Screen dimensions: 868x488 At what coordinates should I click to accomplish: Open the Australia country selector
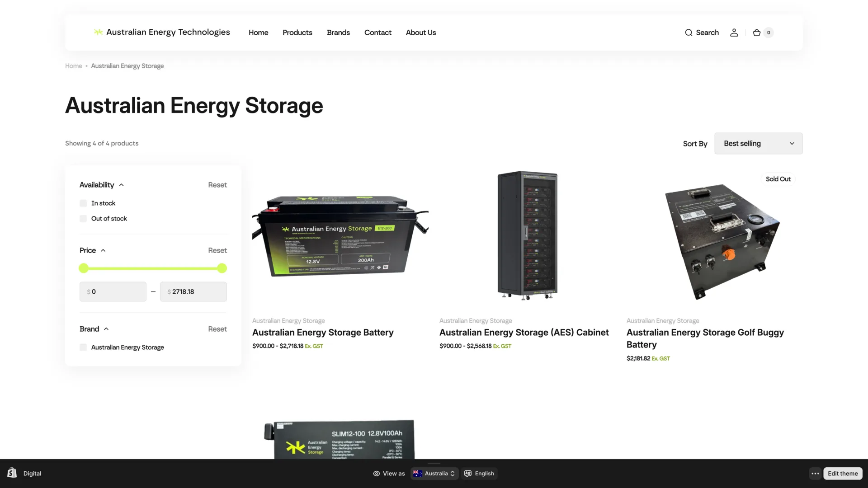(x=434, y=474)
